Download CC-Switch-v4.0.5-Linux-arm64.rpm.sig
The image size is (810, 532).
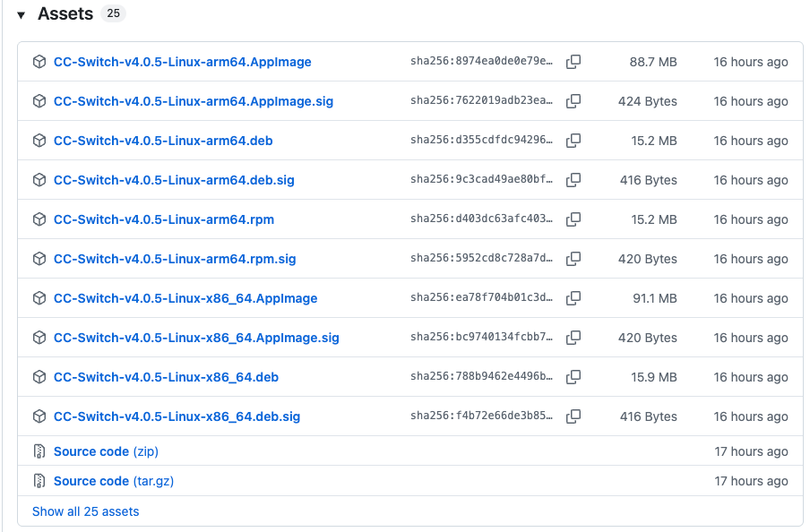coord(175,259)
